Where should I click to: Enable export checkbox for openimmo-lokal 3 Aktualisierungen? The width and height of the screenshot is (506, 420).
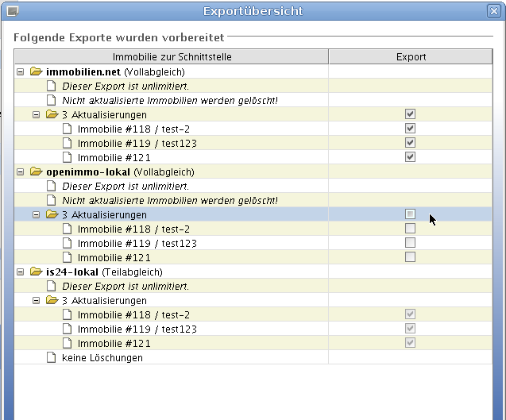[410, 214]
